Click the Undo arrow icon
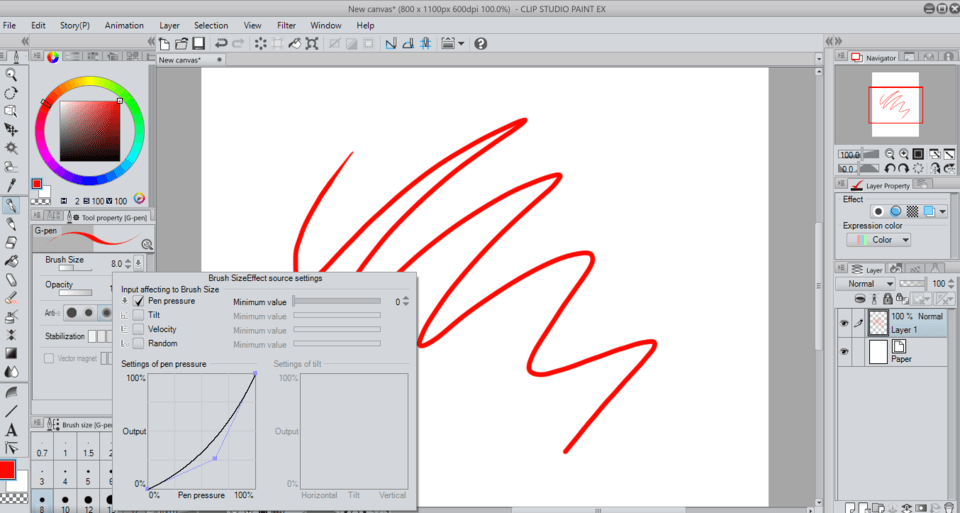Image resolution: width=960 pixels, height=513 pixels. point(221,44)
